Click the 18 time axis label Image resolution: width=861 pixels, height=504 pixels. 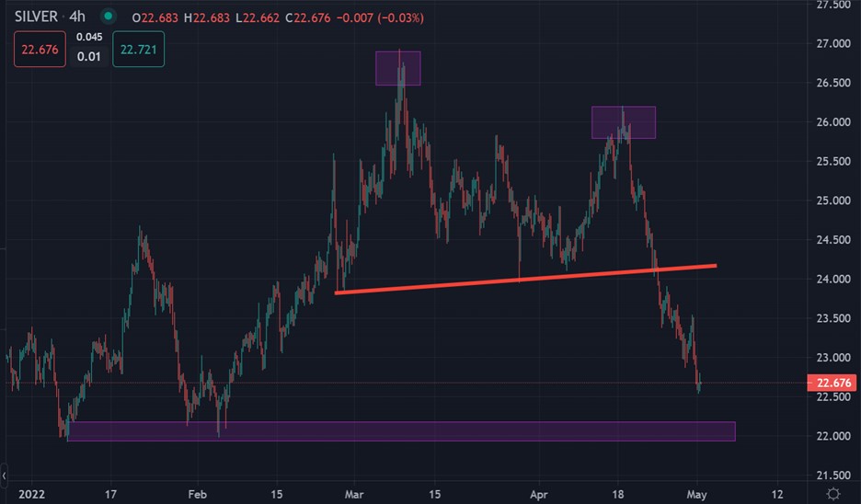(x=618, y=494)
